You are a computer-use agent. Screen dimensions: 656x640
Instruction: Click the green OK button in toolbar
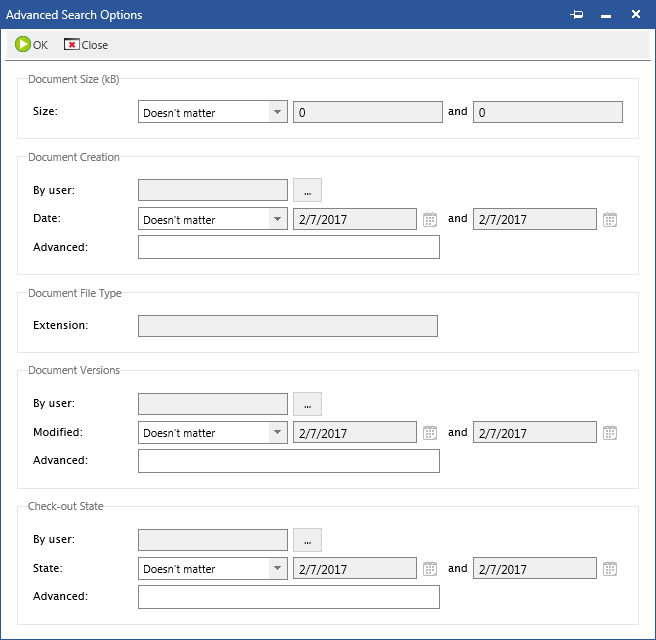[x=31, y=45]
